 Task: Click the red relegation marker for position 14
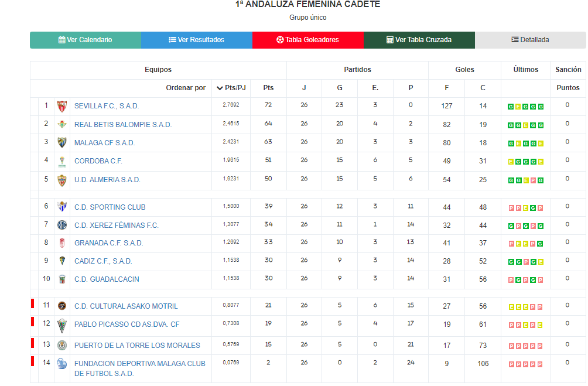33,361
